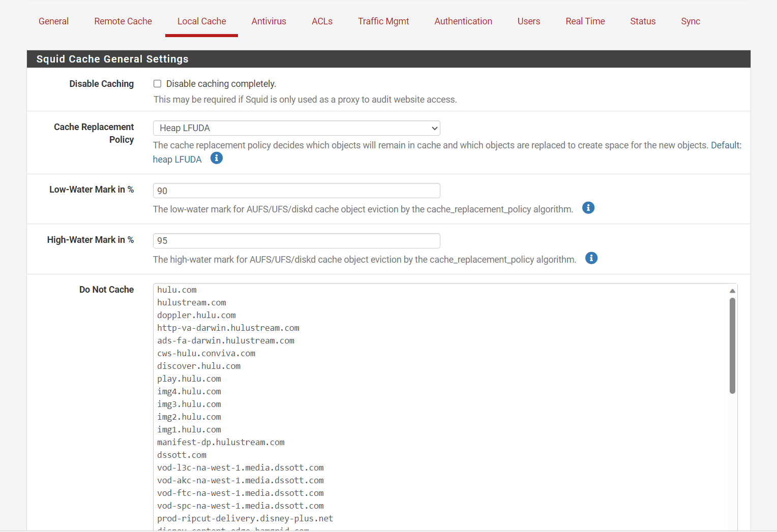Open the Real Time tab

click(585, 21)
